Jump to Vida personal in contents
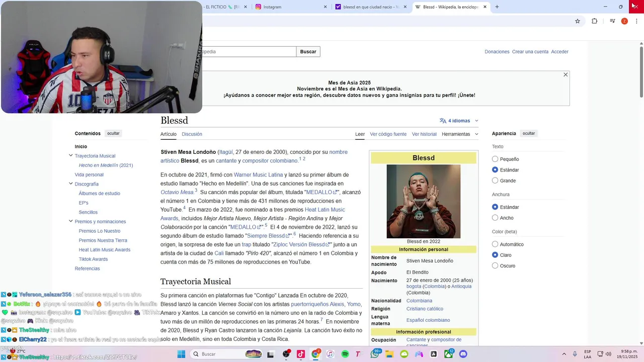The image size is (644, 362). pos(89,175)
